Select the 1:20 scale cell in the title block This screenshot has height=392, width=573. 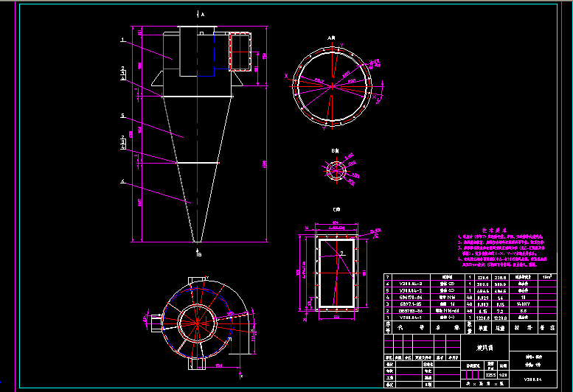pos(503,374)
